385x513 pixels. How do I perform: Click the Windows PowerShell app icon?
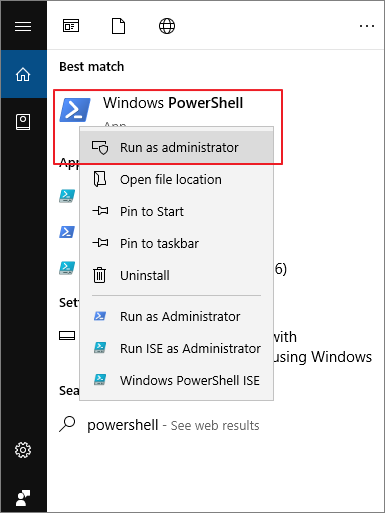pyautogui.click(x=75, y=110)
